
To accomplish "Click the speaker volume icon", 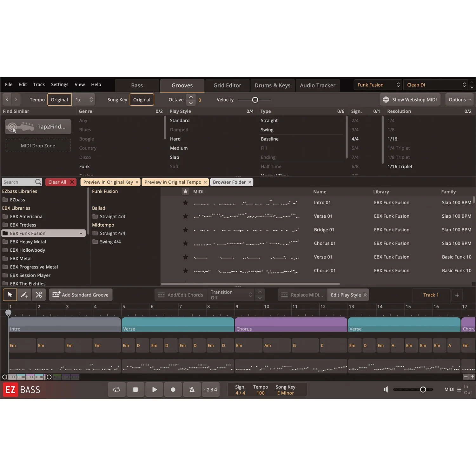I will (386, 389).
